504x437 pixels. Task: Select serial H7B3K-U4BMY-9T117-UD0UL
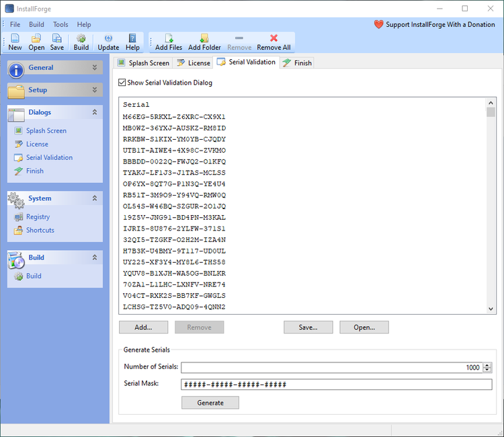tap(174, 251)
